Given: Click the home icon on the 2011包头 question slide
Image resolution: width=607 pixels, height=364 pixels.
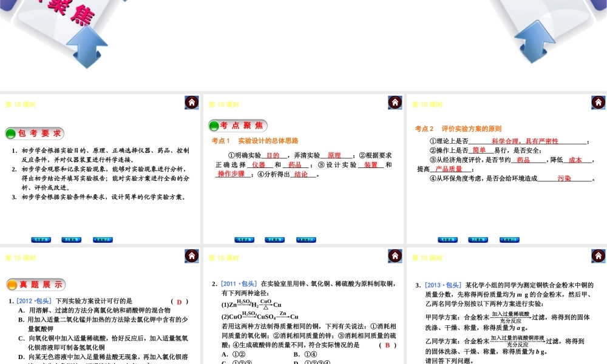Looking at the screenshot, I should tap(395, 256).
